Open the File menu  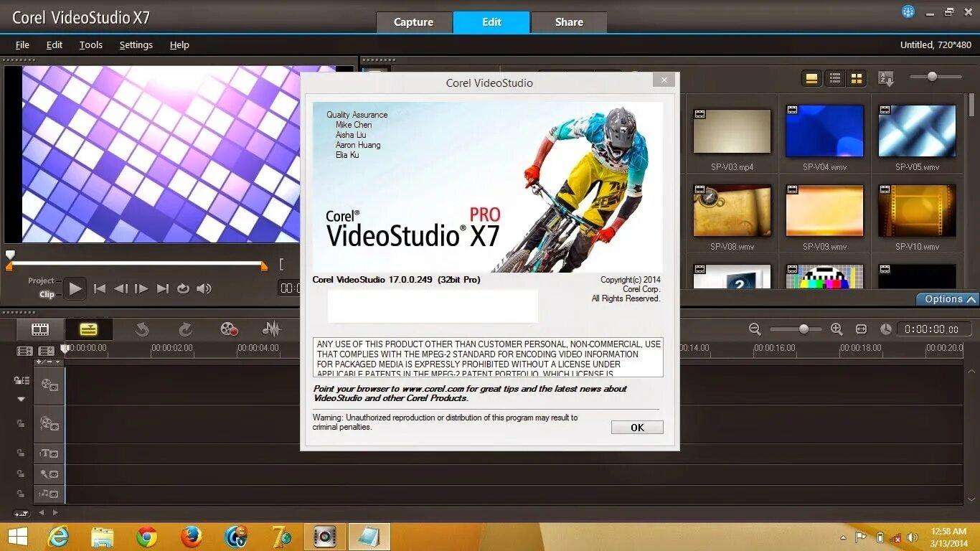point(22,44)
